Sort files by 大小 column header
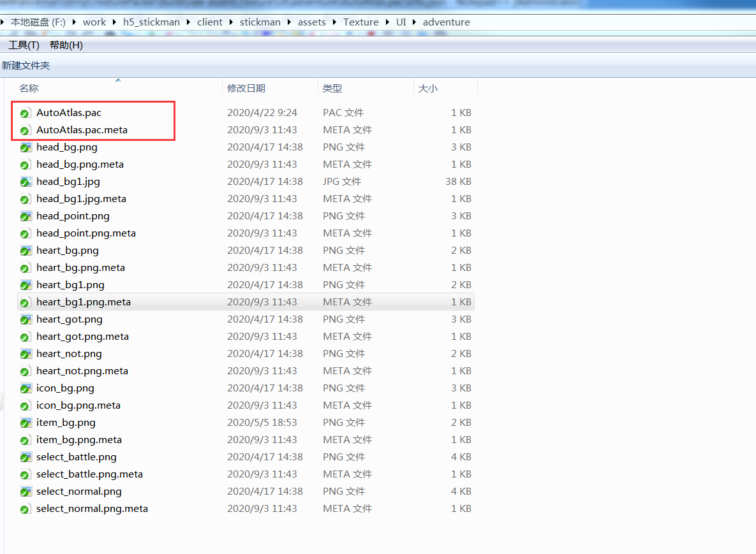 [x=445, y=88]
